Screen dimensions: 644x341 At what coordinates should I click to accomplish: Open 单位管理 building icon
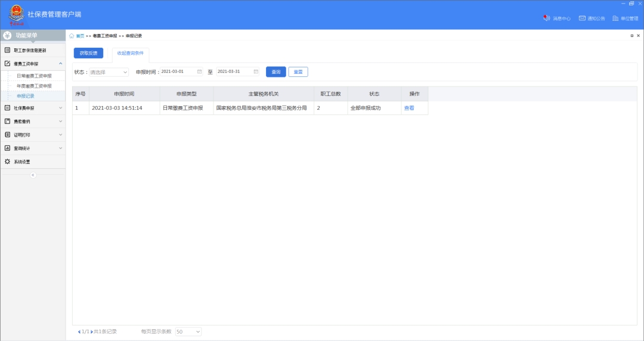pyautogui.click(x=615, y=18)
